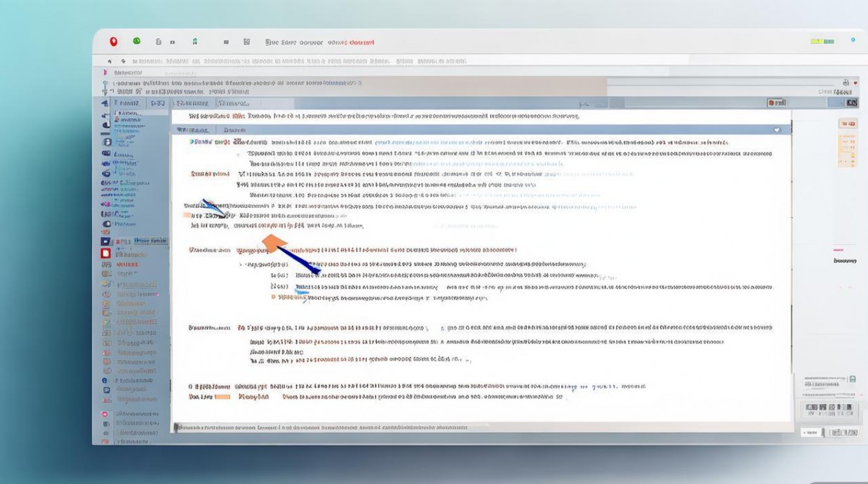The height and width of the screenshot is (484, 868).
Task: Open the dark dropdown at toolbar's far right
Action: click(852, 103)
